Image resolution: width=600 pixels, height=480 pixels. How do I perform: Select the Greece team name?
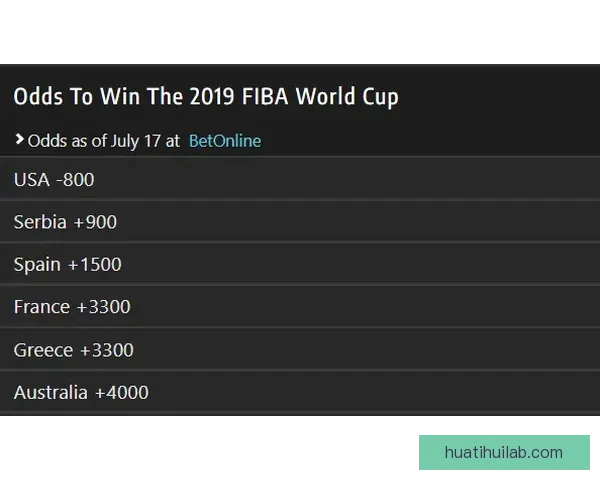43,350
